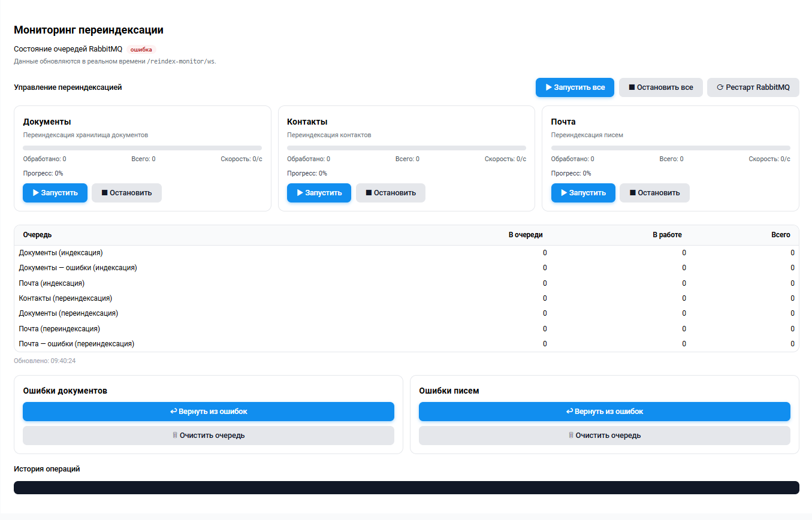Start reindexing in the Почта card
Viewport: 812px width, 520px height.
pyautogui.click(x=583, y=193)
